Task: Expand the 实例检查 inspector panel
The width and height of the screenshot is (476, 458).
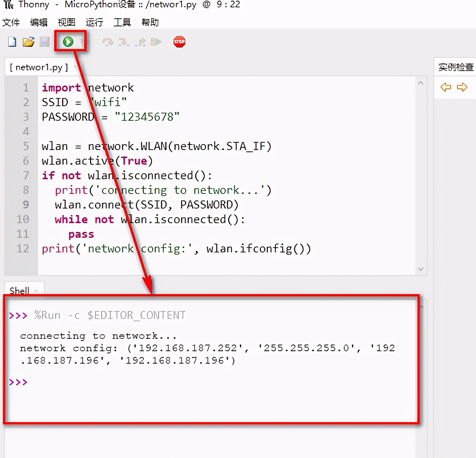Action: pyautogui.click(x=455, y=67)
